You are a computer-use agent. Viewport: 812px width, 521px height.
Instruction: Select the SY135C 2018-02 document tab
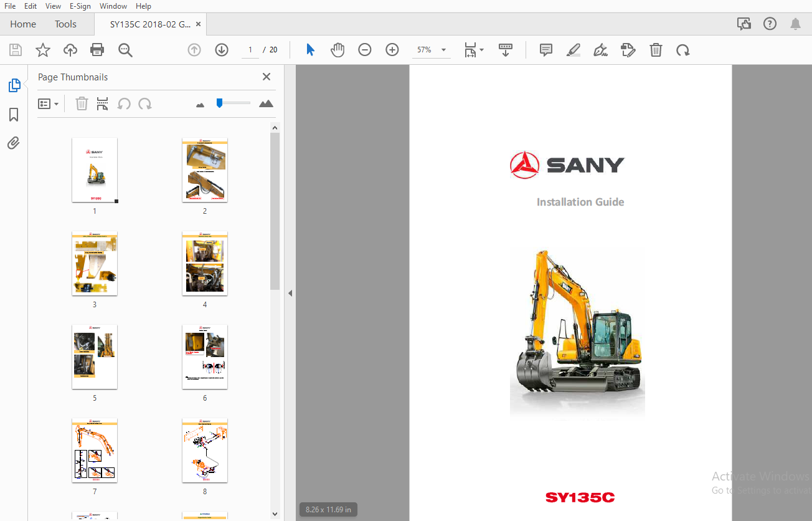click(x=150, y=24)
